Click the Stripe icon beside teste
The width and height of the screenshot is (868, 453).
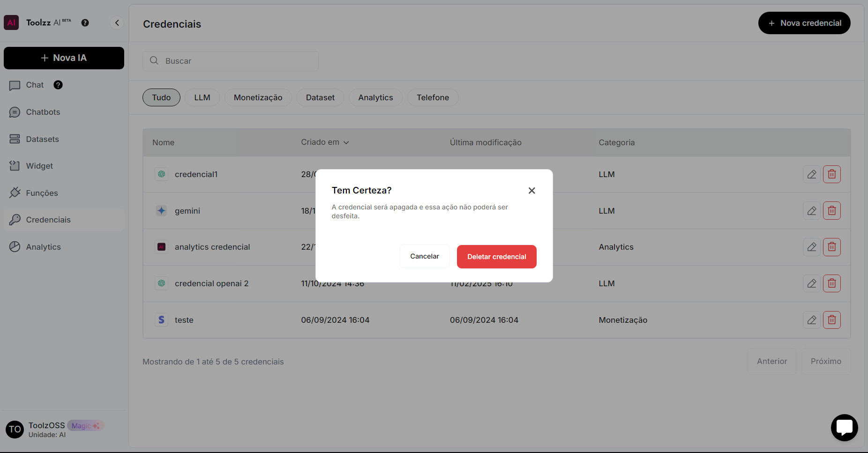(x=161, y=320)
